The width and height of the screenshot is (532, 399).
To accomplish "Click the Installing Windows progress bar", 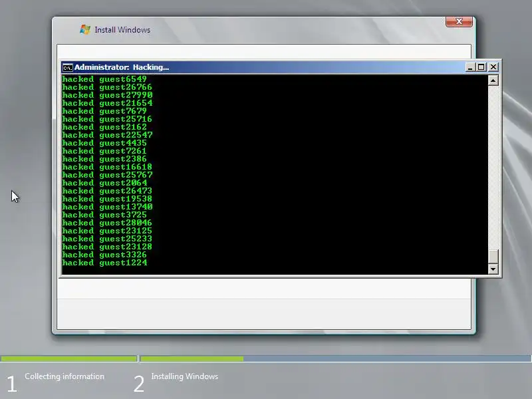I will (336, 358).
